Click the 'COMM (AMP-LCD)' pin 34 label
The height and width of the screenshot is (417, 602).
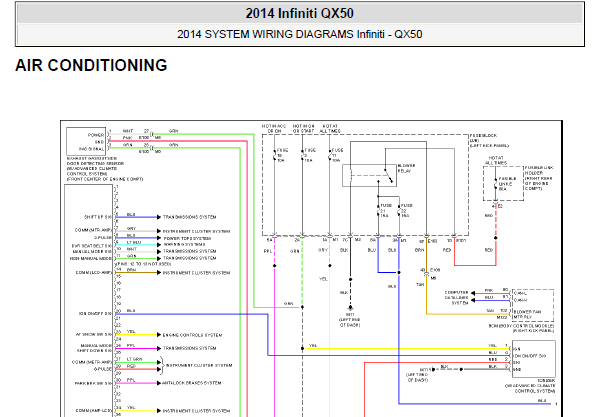[94, 411]
